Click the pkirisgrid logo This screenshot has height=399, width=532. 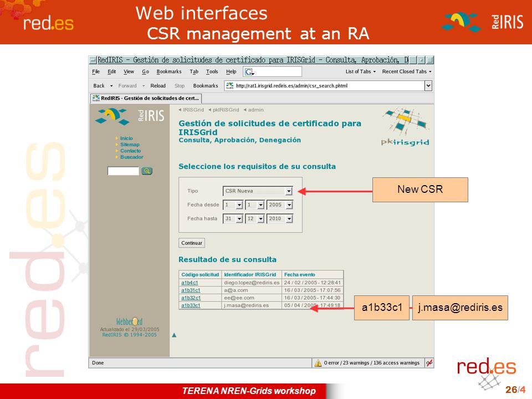coord(406,127)
